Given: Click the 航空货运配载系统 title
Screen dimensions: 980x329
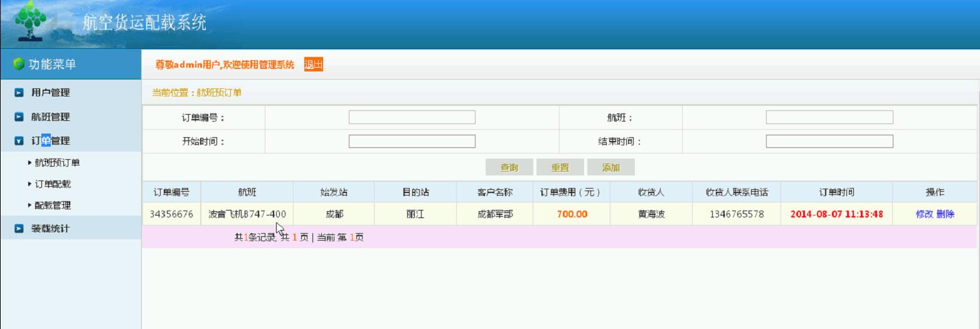Looking at the screenshot, I should 145,23.
